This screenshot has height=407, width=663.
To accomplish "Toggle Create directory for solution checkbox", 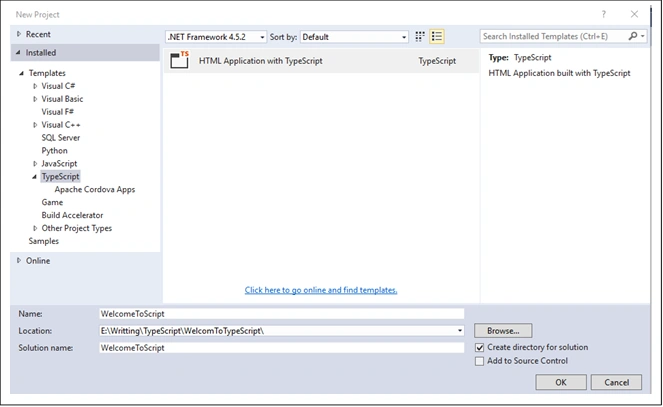I will click(479, 347).
